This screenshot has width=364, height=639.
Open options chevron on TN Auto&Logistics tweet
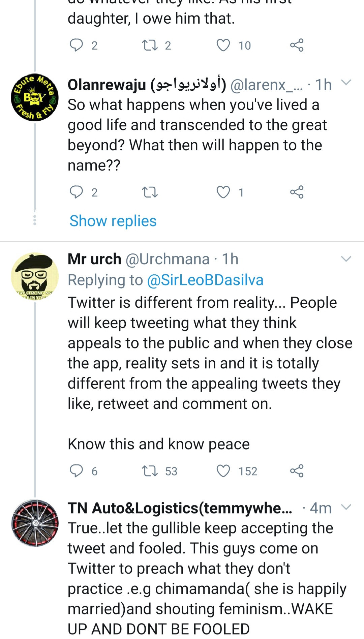(346, 507)
